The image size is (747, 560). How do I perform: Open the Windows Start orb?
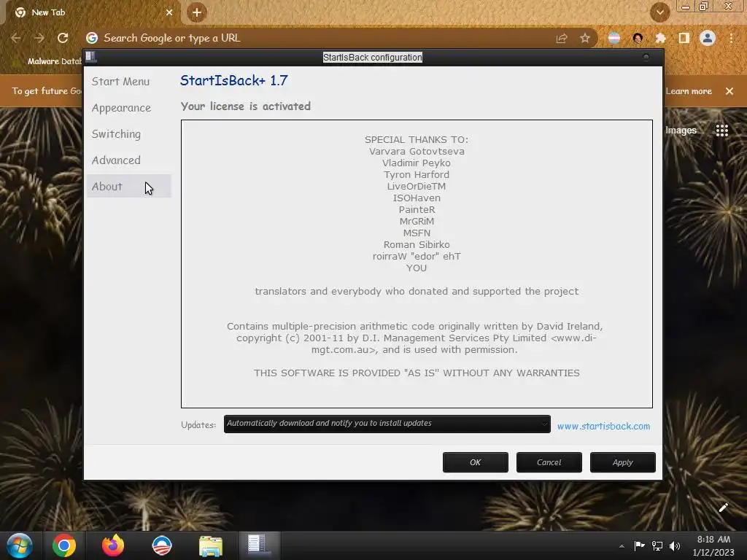(x=20, y=545)
